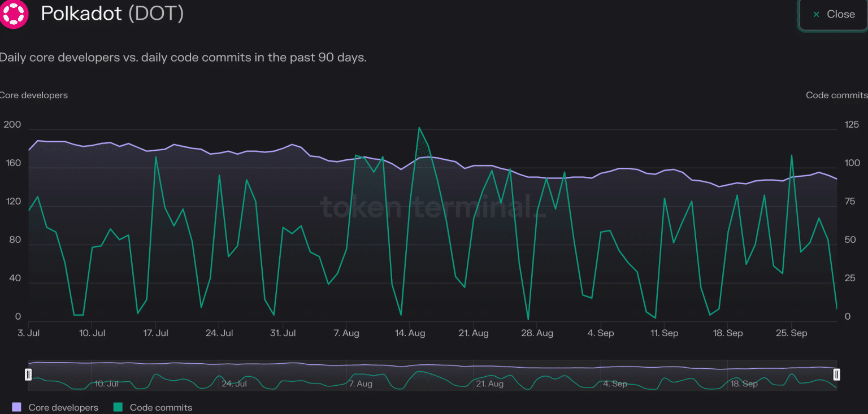Select the 3. Jul x-axis date label
The width and height of the screenshot is (868, 414).
click(28, 333)
